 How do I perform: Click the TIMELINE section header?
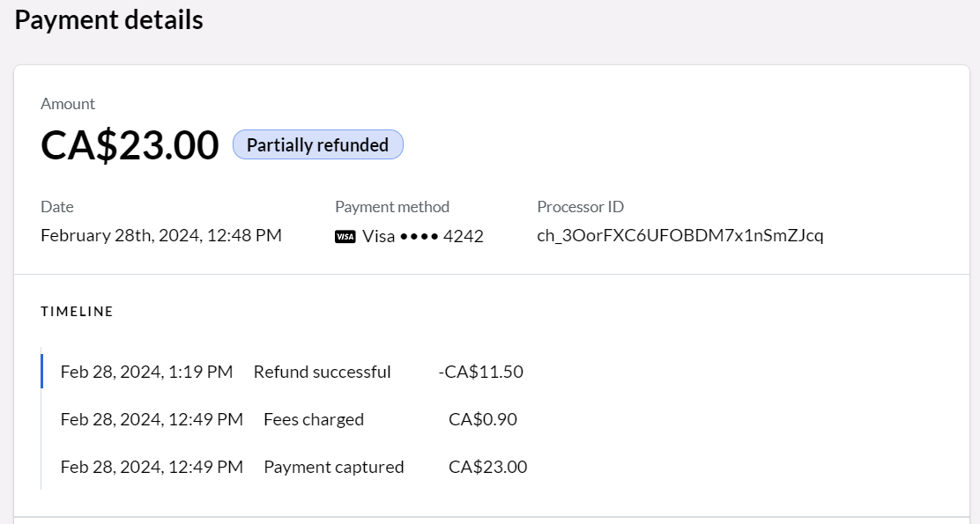pyautogui.click(x=78, y=311)
